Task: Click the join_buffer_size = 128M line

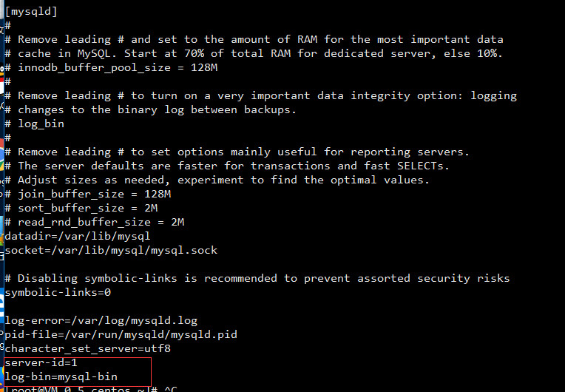Action: [x=88, y=194]
